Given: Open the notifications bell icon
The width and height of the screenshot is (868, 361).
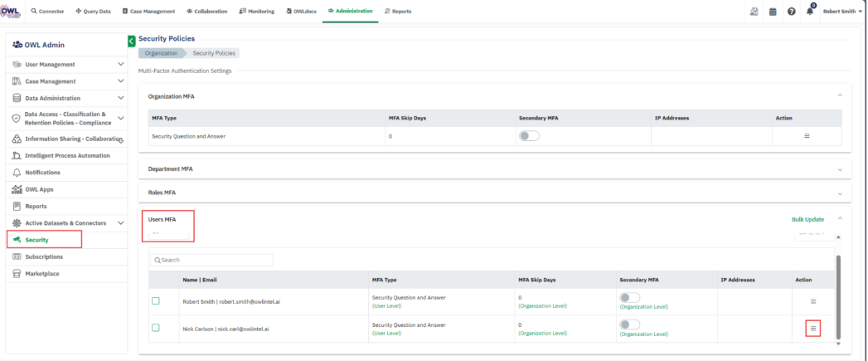Looking at the screenshot, I should (x=810, y=12).
